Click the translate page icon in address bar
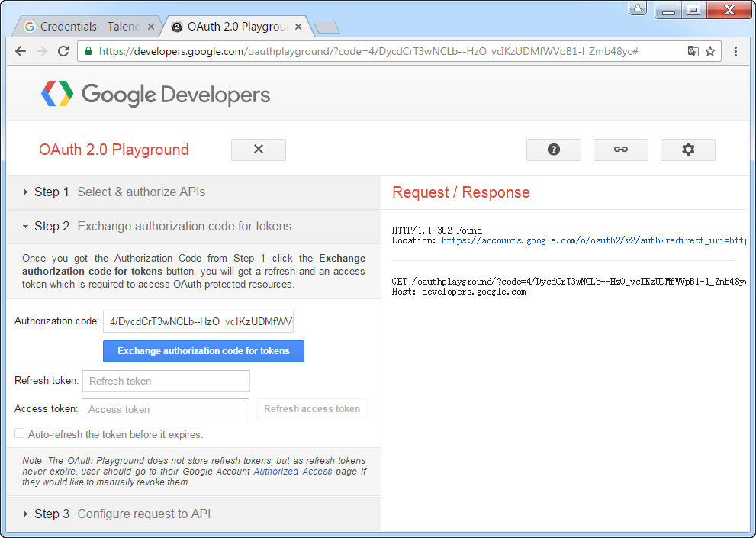Viewport: 756px width, 538px height. (693, 51)
